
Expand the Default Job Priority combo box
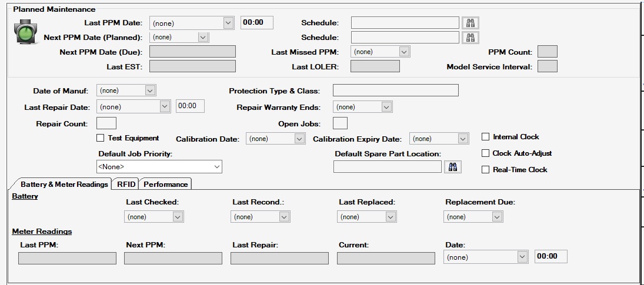click(x=217, y=167)
